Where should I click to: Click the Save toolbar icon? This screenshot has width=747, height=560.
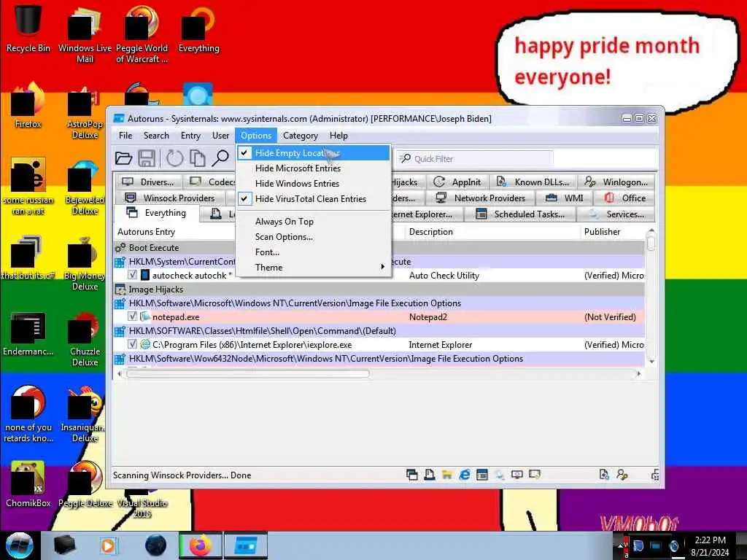[x=147, y=158]
